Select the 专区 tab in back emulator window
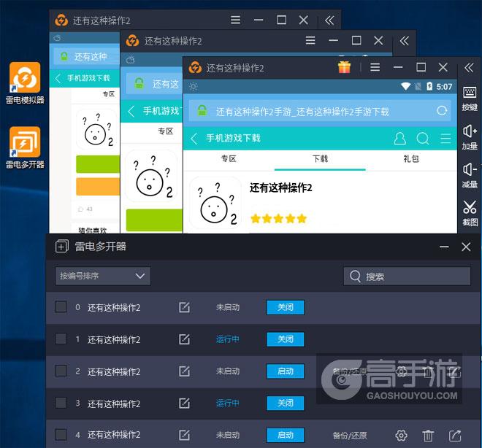Viewport: 482px width, 448px height. pos(109,94)
